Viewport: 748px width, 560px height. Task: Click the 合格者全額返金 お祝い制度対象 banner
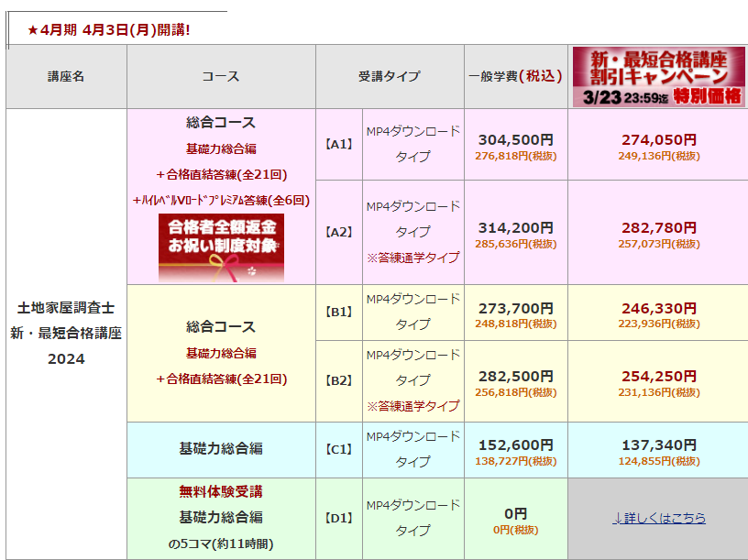[x=221, y=247]
